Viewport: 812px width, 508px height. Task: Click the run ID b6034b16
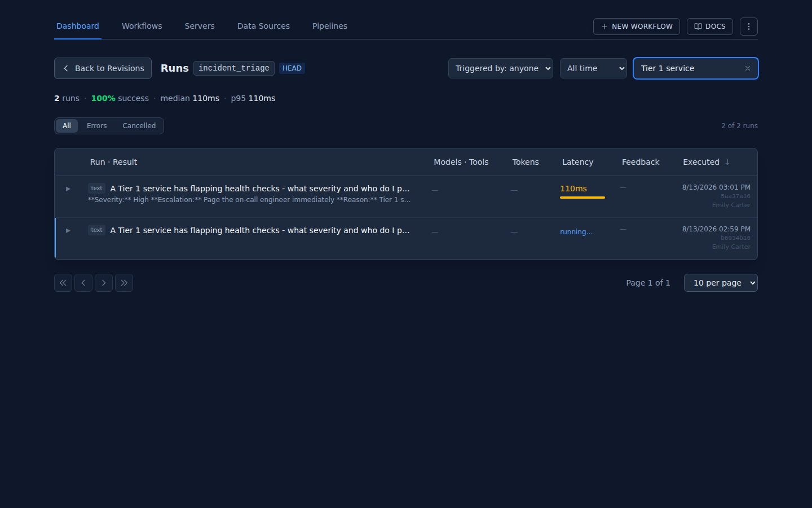click(x=735, y=238)
